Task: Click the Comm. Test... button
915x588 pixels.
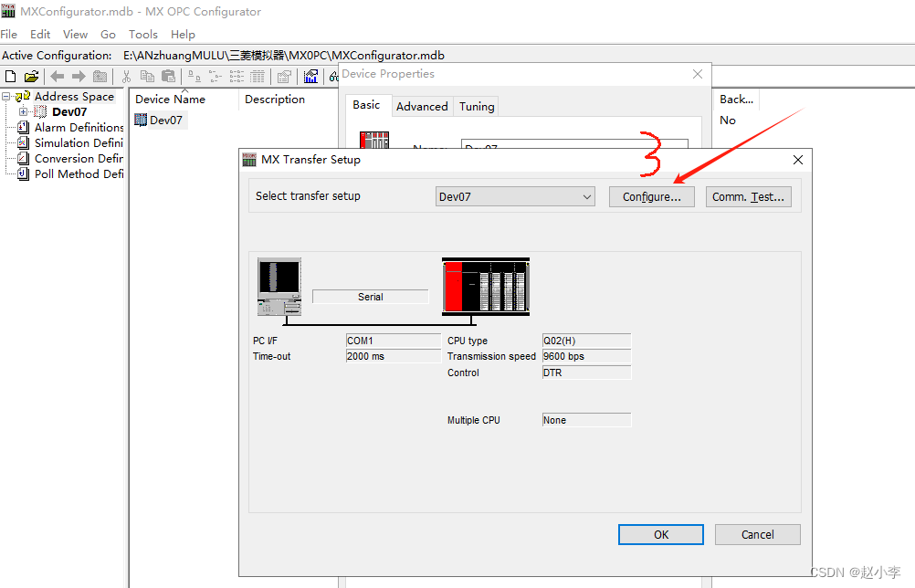Action: coord(748,196)
